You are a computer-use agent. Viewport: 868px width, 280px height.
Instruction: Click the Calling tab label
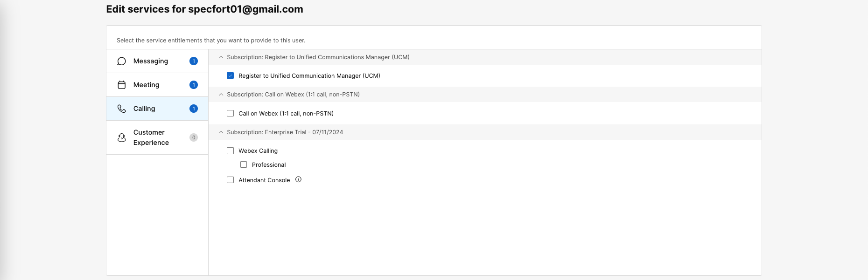pyautogui.click(x=144, y=109)
